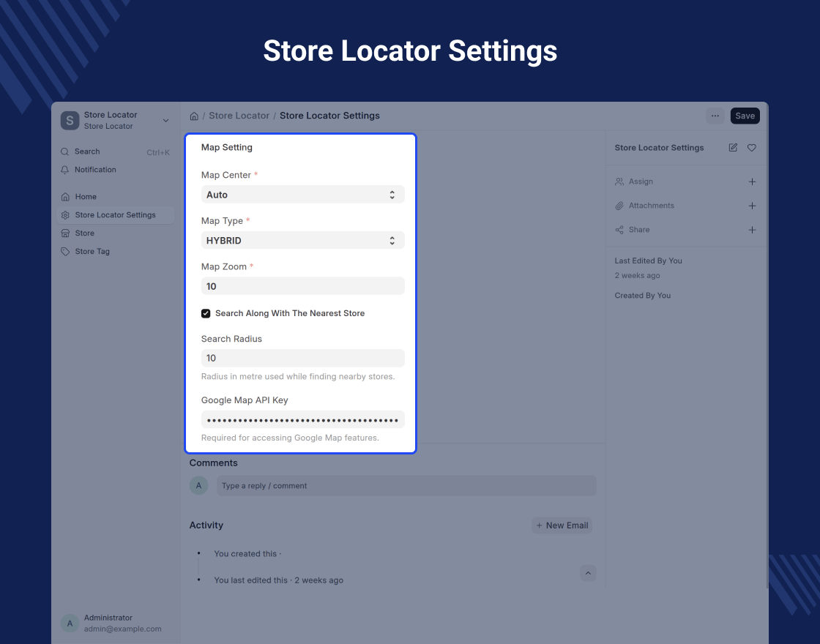Click the Store Locator Settings breadcrumb text
This screenshot has width=820, height=644.
[x=329, y=116]
